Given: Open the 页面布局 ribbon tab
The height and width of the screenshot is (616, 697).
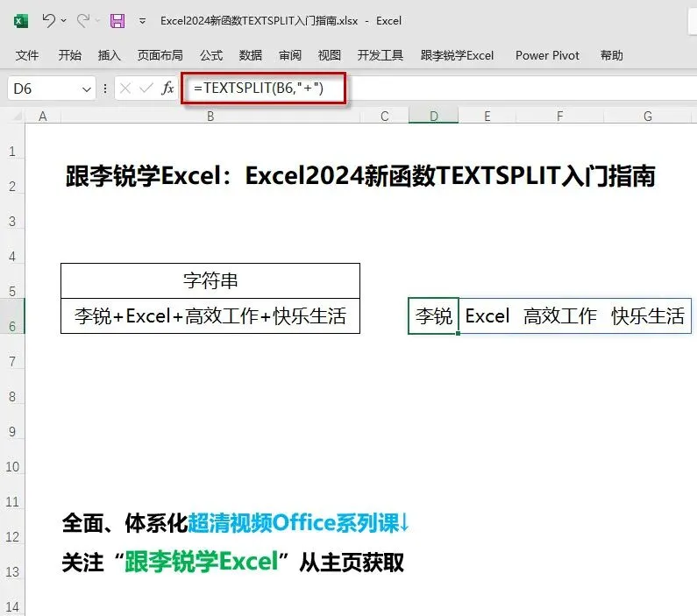Looking at the screenshot, I should pyautogui.click(x=160, y=55).
